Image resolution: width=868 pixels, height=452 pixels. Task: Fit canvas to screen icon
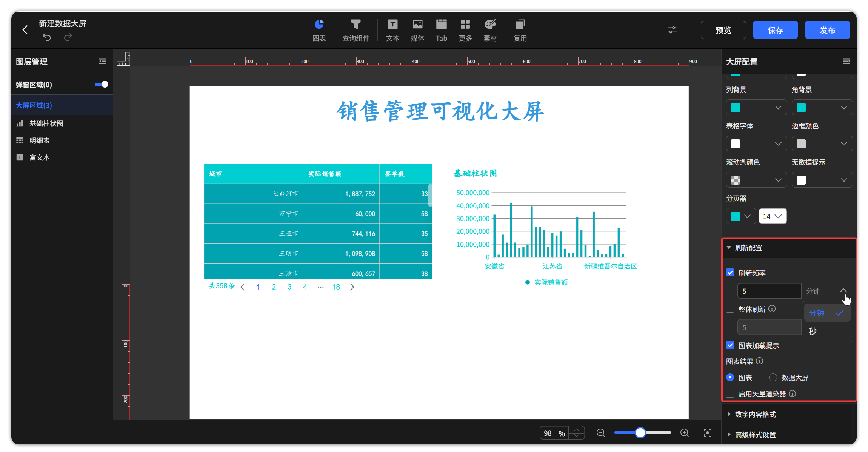708,433
